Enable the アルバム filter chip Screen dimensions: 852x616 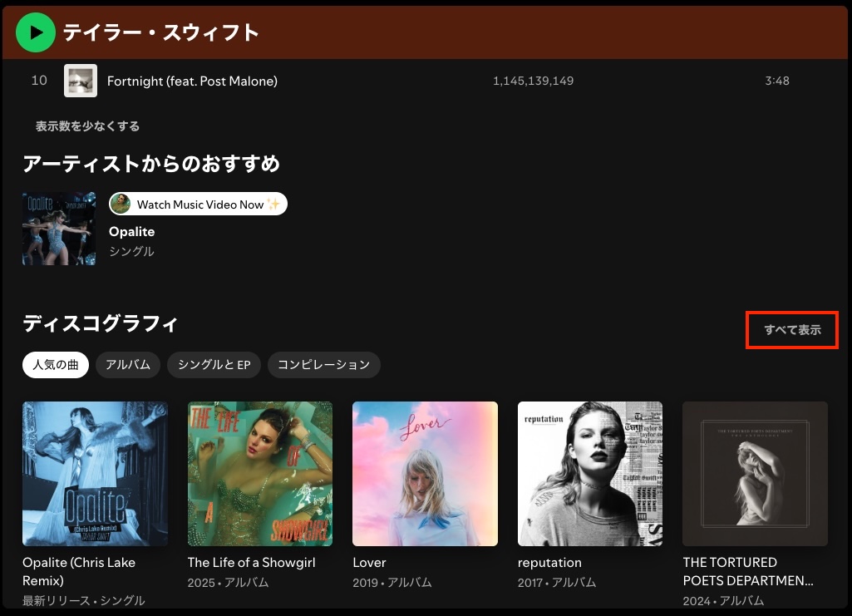click(127, 364)
